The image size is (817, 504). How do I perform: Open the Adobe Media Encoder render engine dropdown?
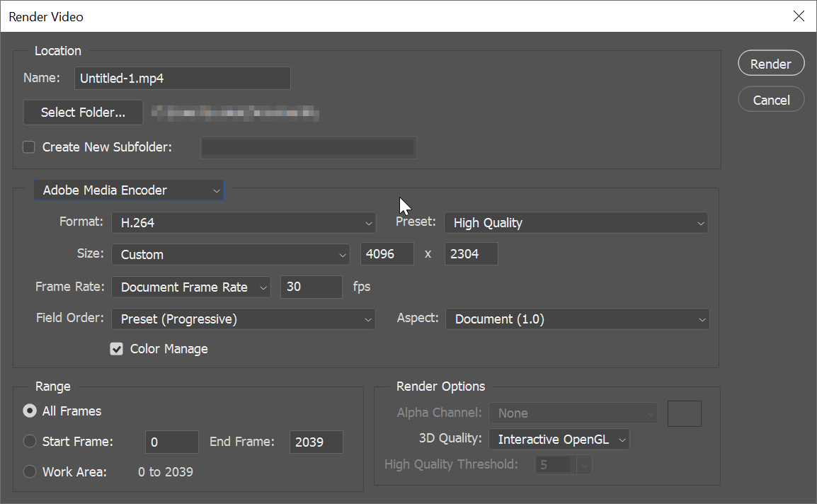[129, 190]
